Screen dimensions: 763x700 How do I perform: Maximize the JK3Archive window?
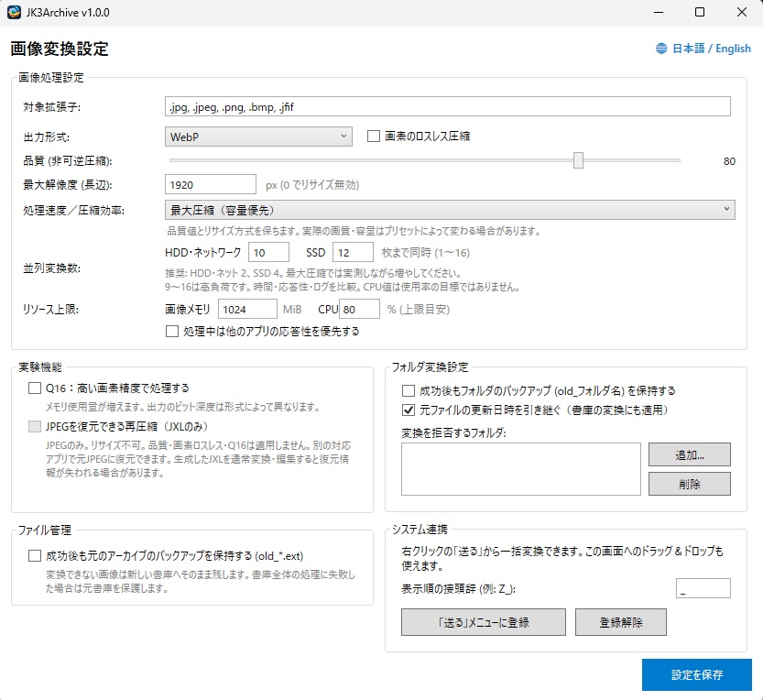click(x=700, y=12)
